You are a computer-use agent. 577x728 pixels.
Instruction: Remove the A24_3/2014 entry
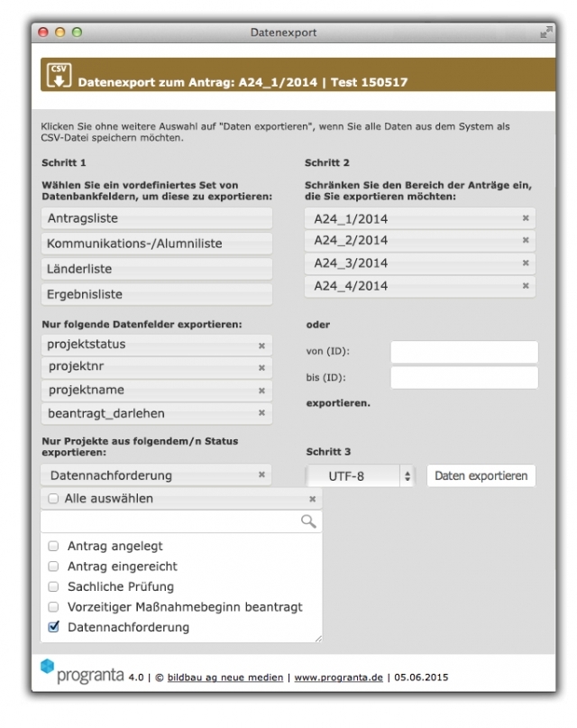point(526,263)
